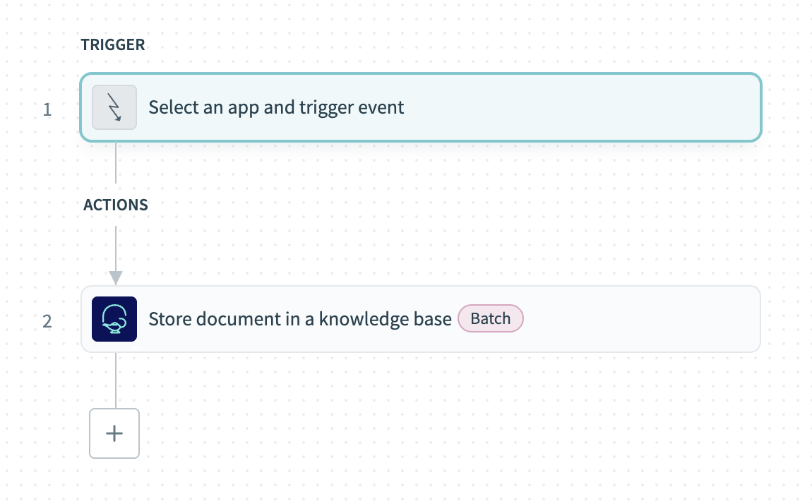Click the Batch pill to change batch settings
The width and height of the screenshot is (812, 504).
pyautogui.click(x=490, y=318)
